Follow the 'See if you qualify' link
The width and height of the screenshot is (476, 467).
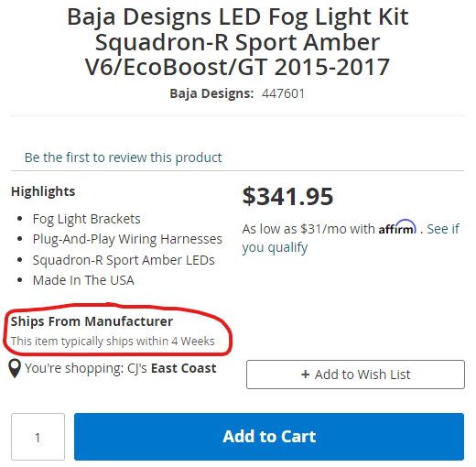(x=351, y=238)
